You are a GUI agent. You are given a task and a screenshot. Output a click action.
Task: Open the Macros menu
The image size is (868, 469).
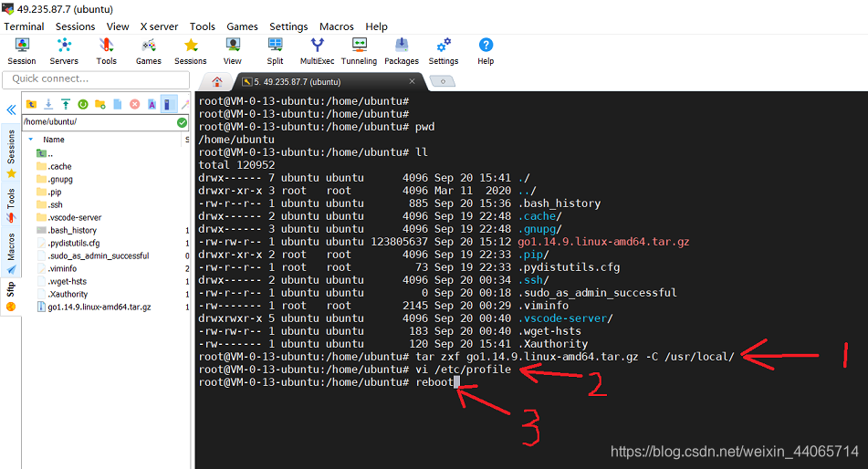(337, 26)
